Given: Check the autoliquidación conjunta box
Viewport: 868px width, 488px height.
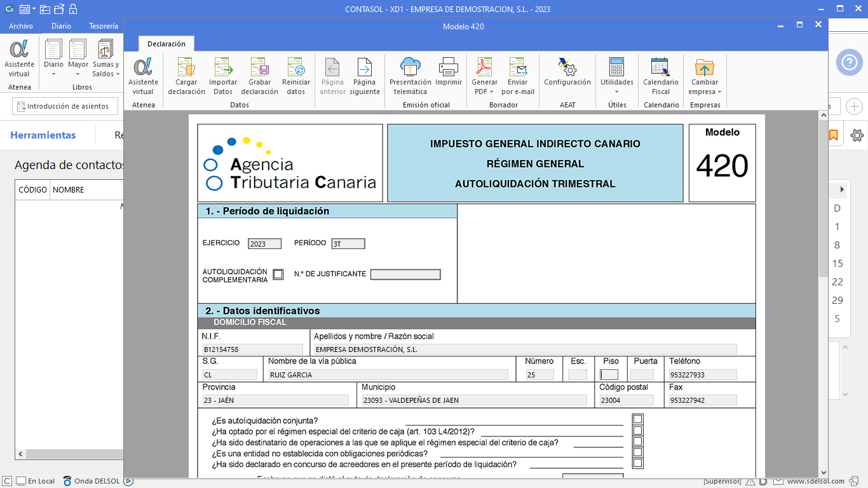Looking at the screenshot, I should point(638,419).
